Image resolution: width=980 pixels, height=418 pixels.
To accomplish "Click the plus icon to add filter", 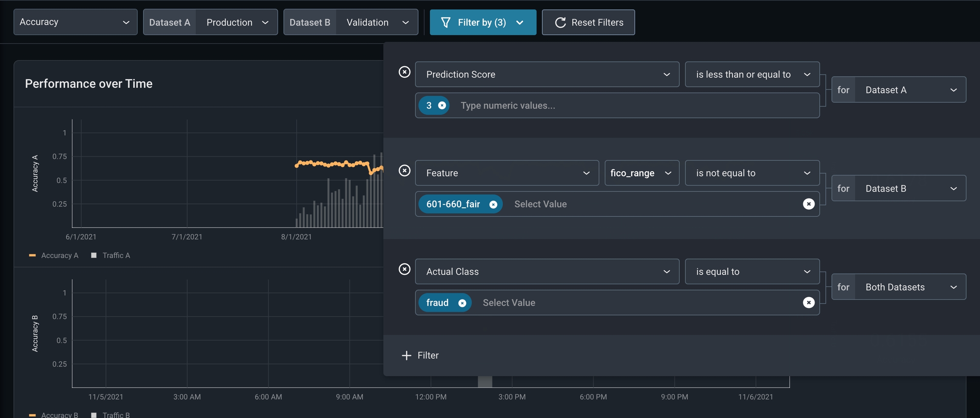I will pos(407,355).
